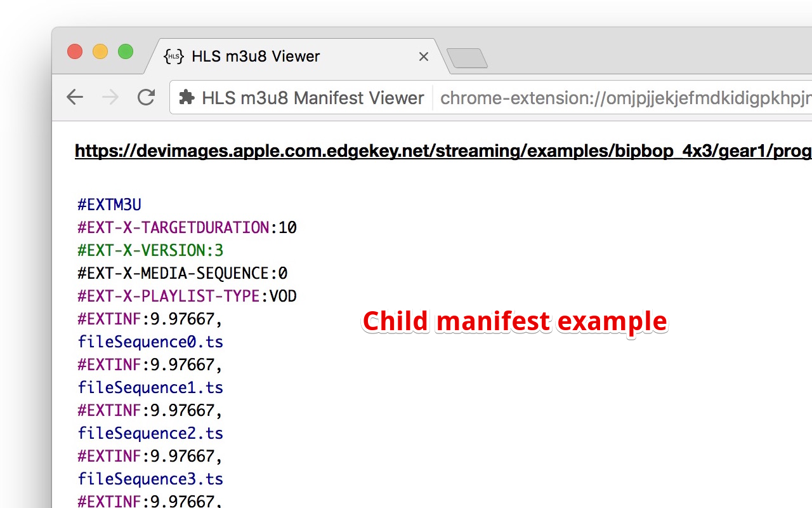
Task: Click the #EXTINF line above fileSequence1.ts
Action: pyautogui.click(x=150, y=364)
